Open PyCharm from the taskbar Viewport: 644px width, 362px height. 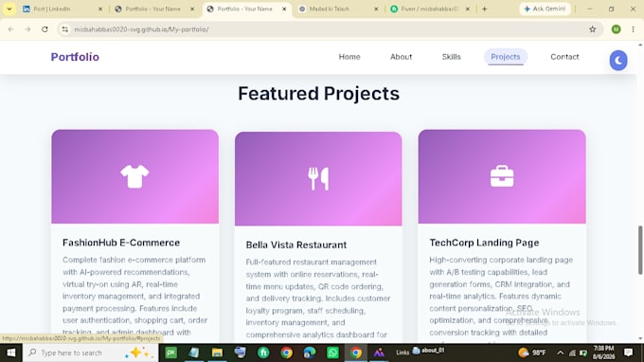coord(170,353)
